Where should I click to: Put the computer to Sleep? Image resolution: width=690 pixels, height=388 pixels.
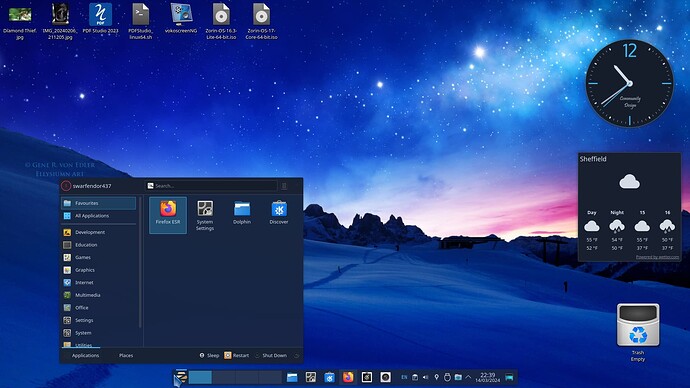tap(209, 355)
